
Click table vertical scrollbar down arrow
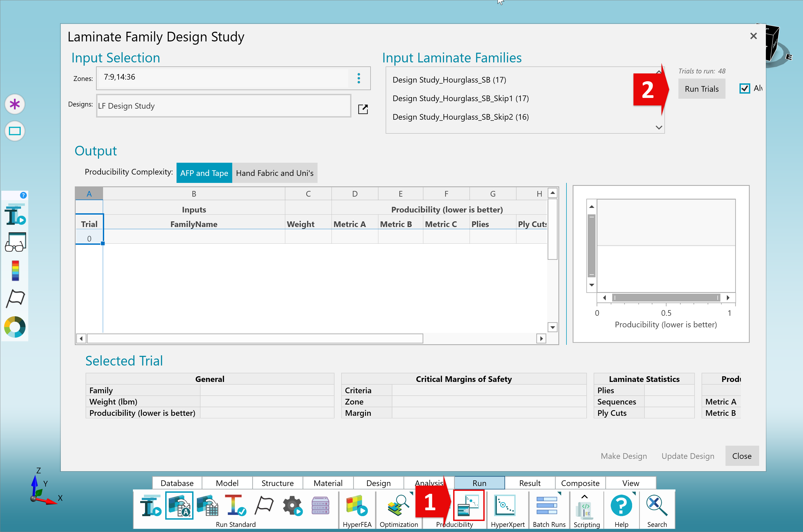pos(552,327)
